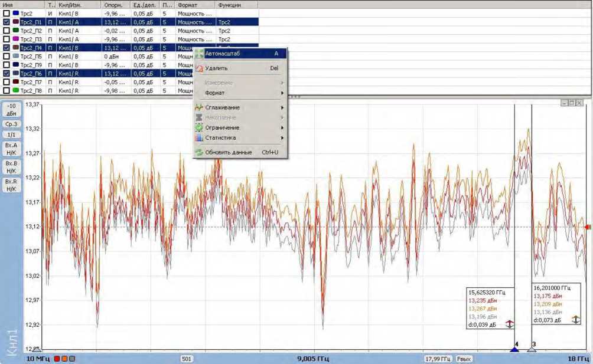
Task: Check the Трс2 trace checkbox
Action: (x=6, y=13)
